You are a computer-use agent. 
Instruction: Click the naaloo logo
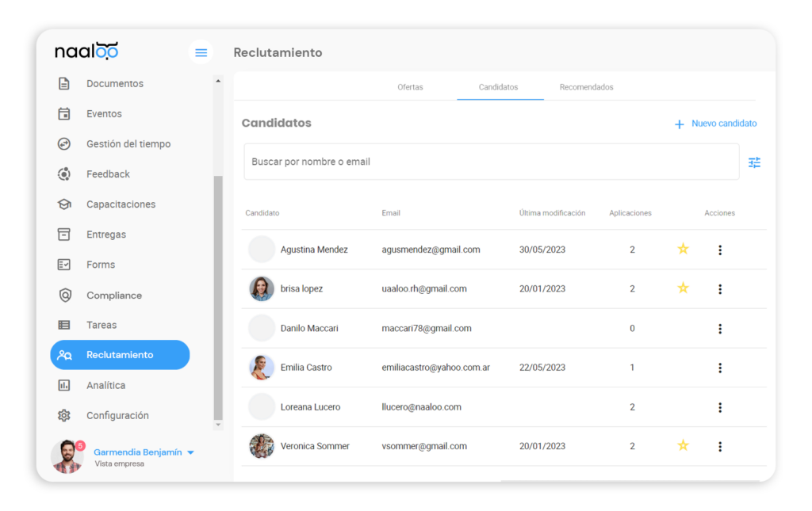tap(86, 51)
